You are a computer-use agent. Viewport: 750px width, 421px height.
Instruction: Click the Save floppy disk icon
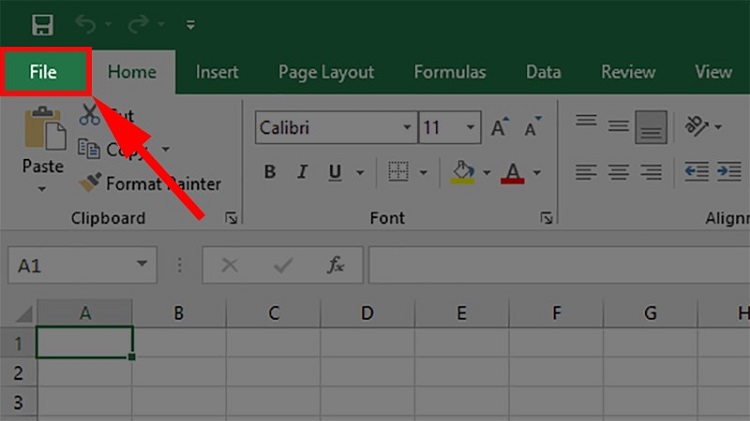click(x=43, y=24)
